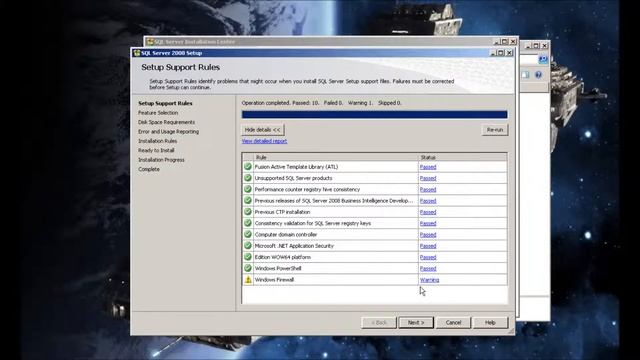The image size is (640, 360).
Task: Click the SQL Server Installation Center title bar icon
Action: pyautogui.click(x=150, y=42)
